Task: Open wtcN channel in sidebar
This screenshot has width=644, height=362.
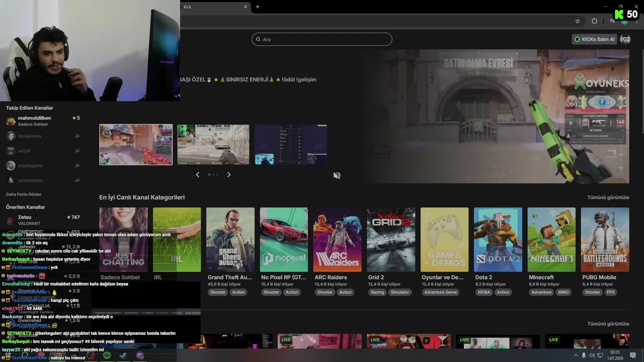Action: pos(43,151)
